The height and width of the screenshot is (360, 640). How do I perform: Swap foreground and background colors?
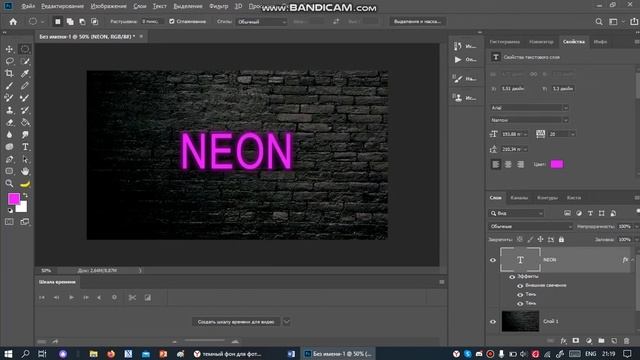pos(25,196)
